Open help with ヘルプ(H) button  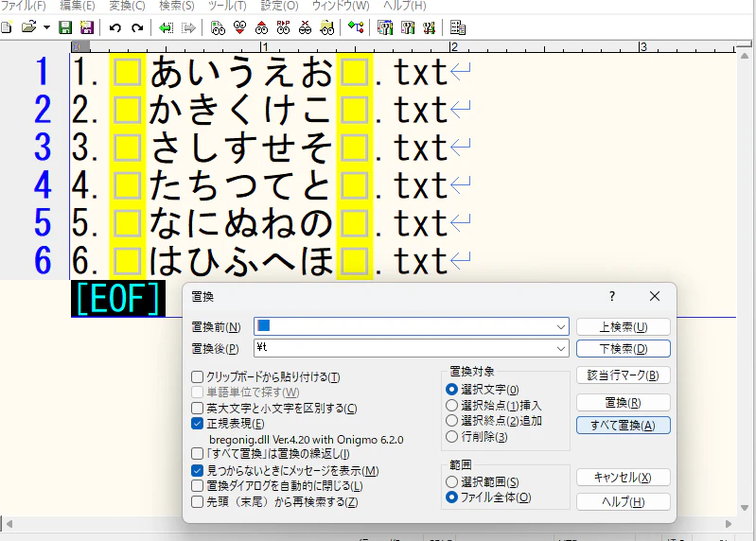(x=623, y=501)
